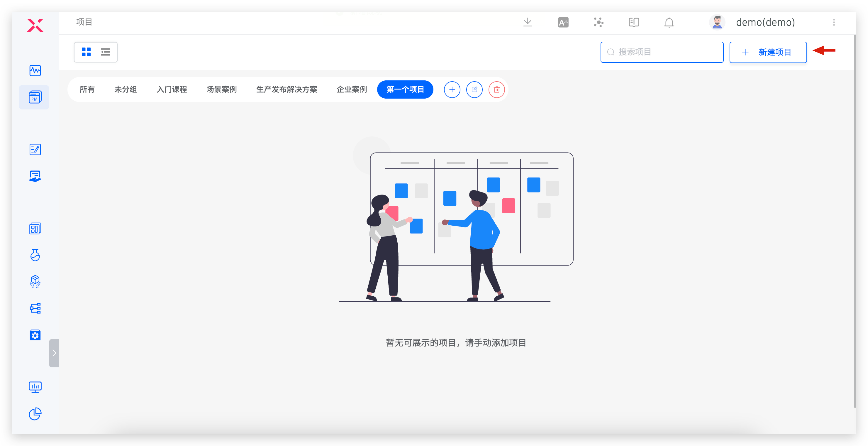
Task: Edit the selected project group
Action: click(474, 90)
